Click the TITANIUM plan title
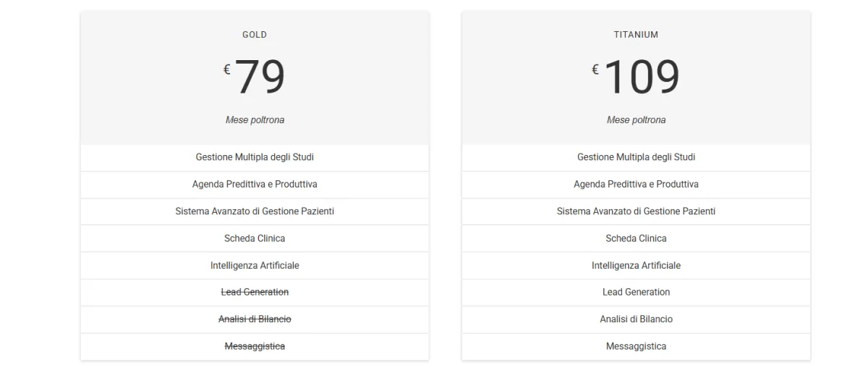Screen dimensions: 868x386 (636, 35)
